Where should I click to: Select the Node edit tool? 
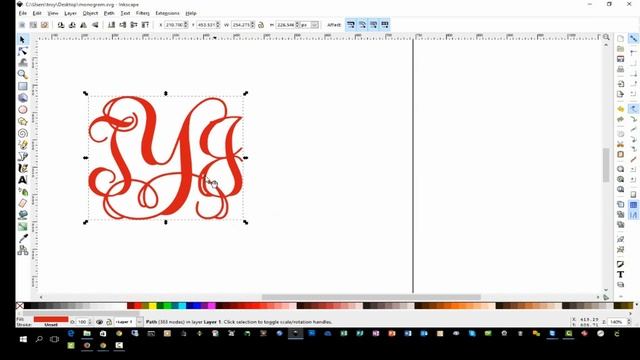click(22, 51)
